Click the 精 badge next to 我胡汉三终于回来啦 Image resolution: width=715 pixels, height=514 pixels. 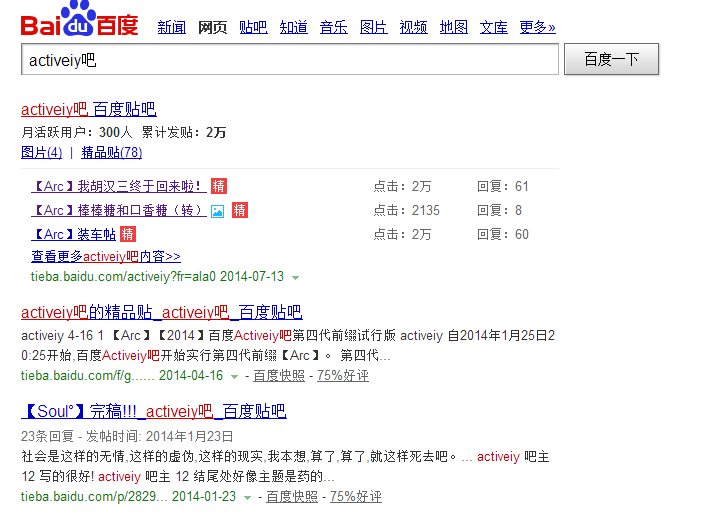pos(219,186)
